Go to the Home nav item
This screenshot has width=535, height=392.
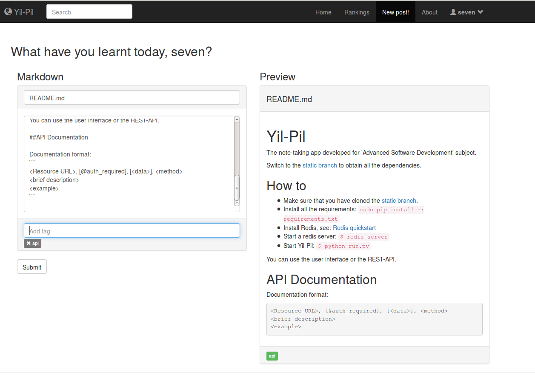(x=323, y=12)
